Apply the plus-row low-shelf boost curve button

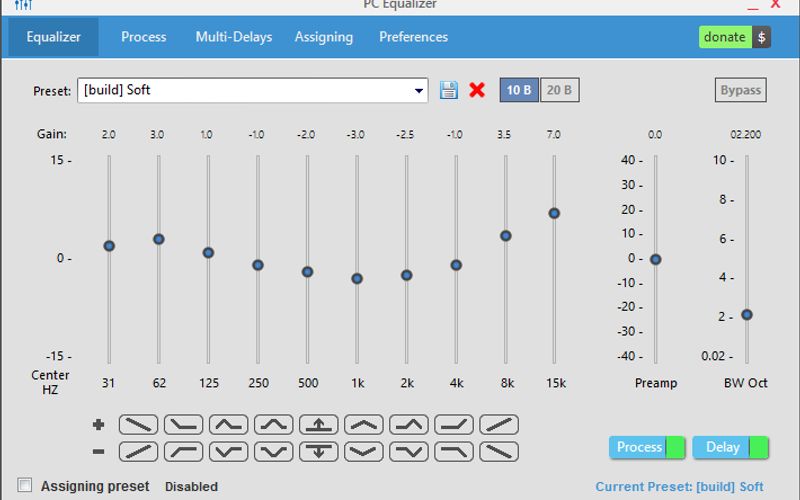(183, 424)
